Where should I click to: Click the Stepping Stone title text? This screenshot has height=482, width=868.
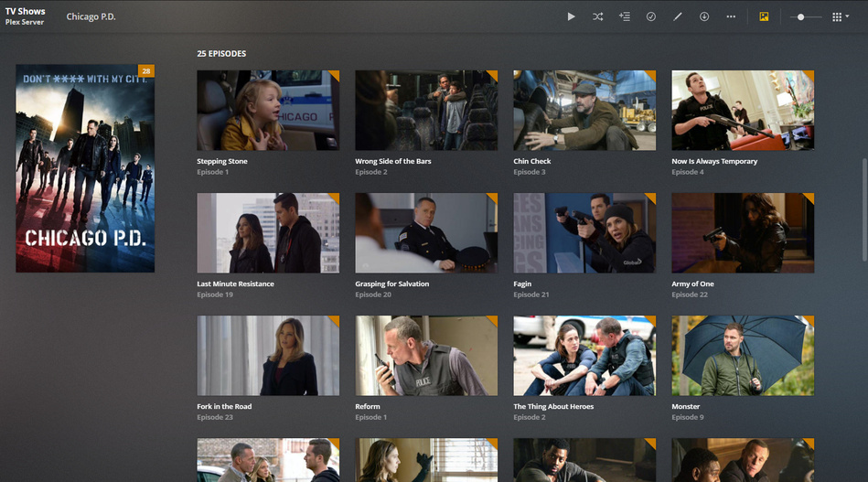click(222, 161)
